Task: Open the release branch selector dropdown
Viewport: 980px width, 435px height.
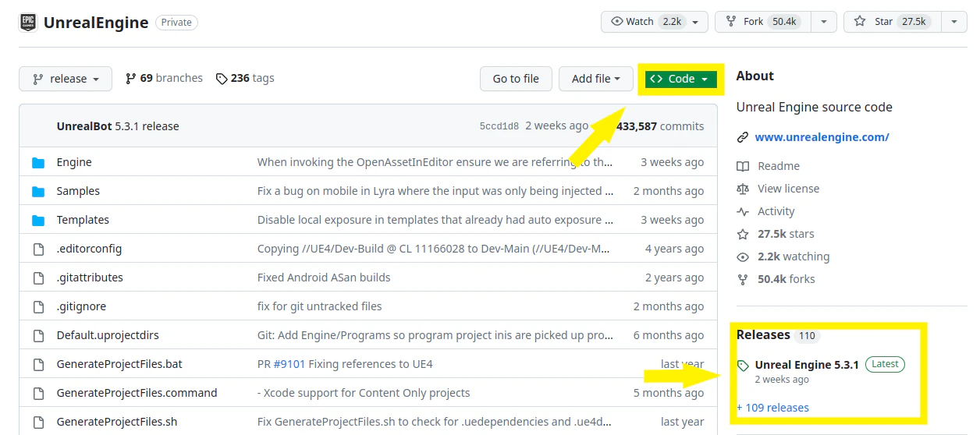Action: (x=66, y=79)
